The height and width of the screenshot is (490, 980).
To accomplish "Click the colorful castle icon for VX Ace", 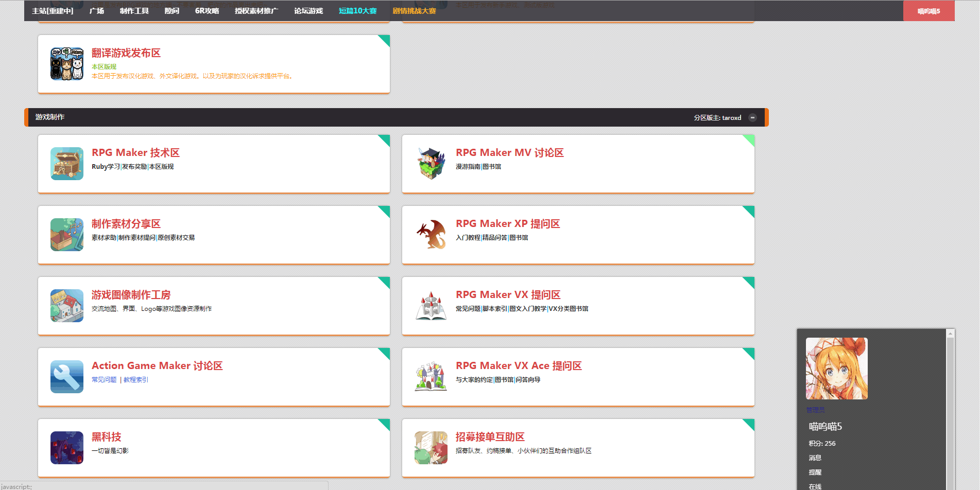I will (x=431, y=377).
